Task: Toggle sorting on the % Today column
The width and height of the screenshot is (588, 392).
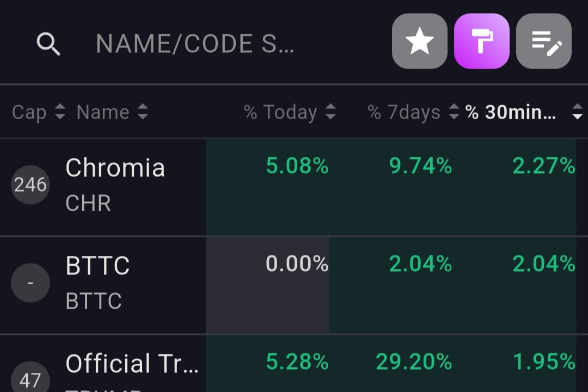Action: point(330,112)
